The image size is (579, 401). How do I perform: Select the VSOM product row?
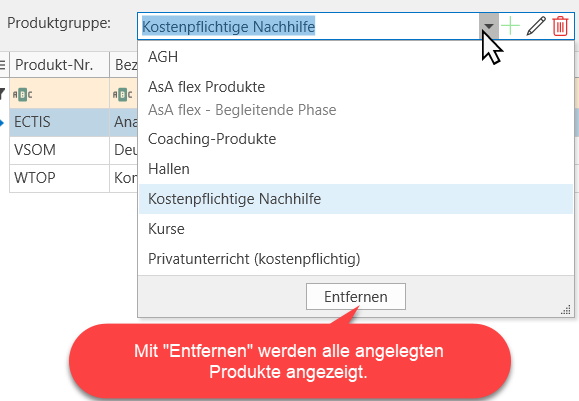coord(73,150)
